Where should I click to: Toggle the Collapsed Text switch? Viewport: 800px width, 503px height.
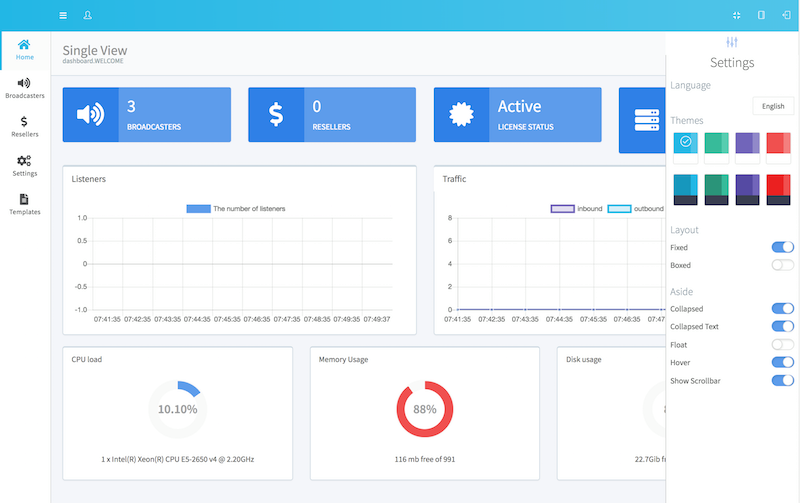tap(783, 326)
